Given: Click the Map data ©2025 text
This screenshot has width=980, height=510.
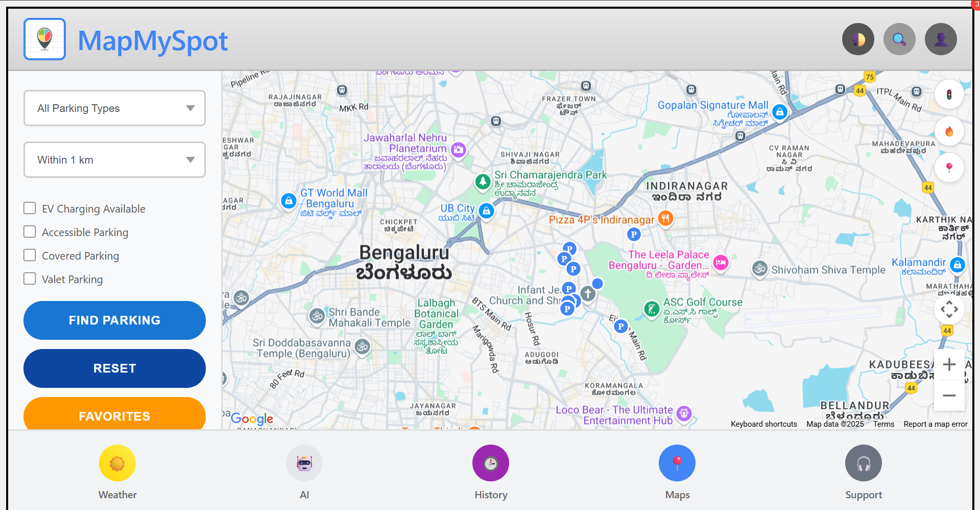Looking at the screenshot, I should point(835,424).
